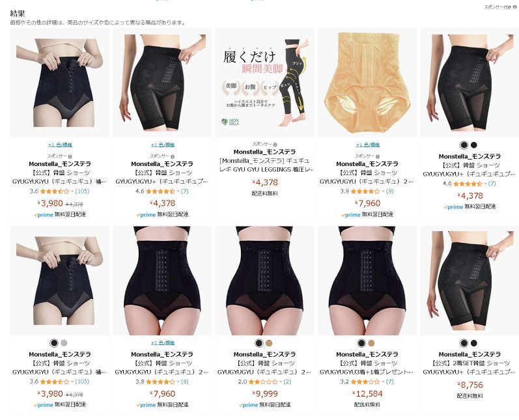The height and width of the screenshot is (420, 519).
Task: Click sponsor info icon on beige shorts
Action: tap(378, 156)
